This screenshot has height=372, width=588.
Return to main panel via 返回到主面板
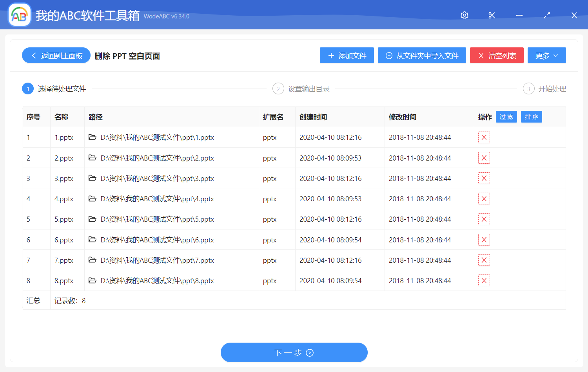(56, 55)
